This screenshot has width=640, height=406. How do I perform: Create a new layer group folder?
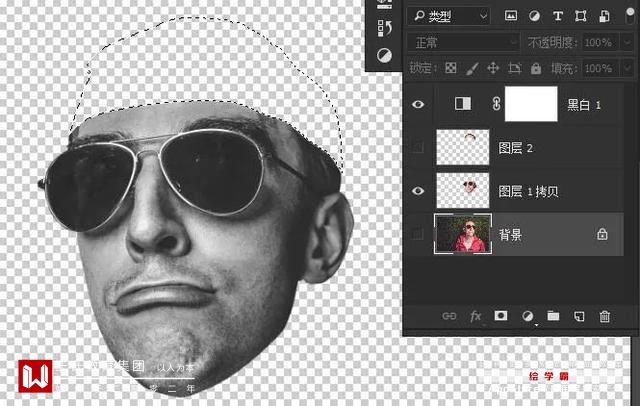click(x=553, y=316)
